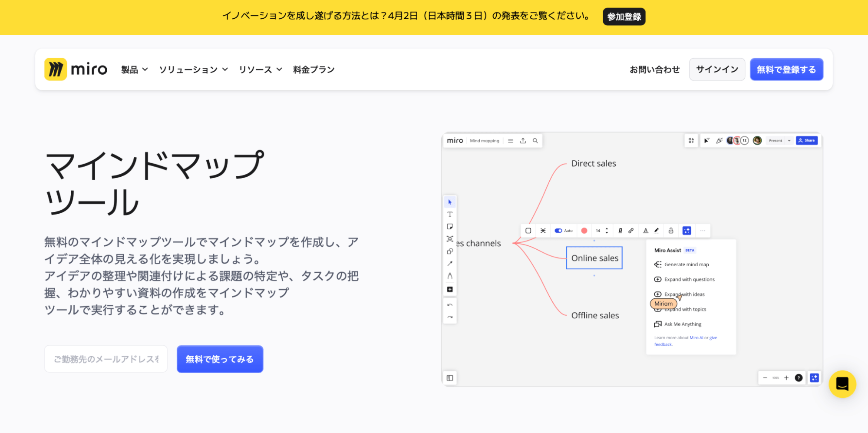Select Expand with questions option
This screenshot has width=868, height=433.
coord(684,279)
